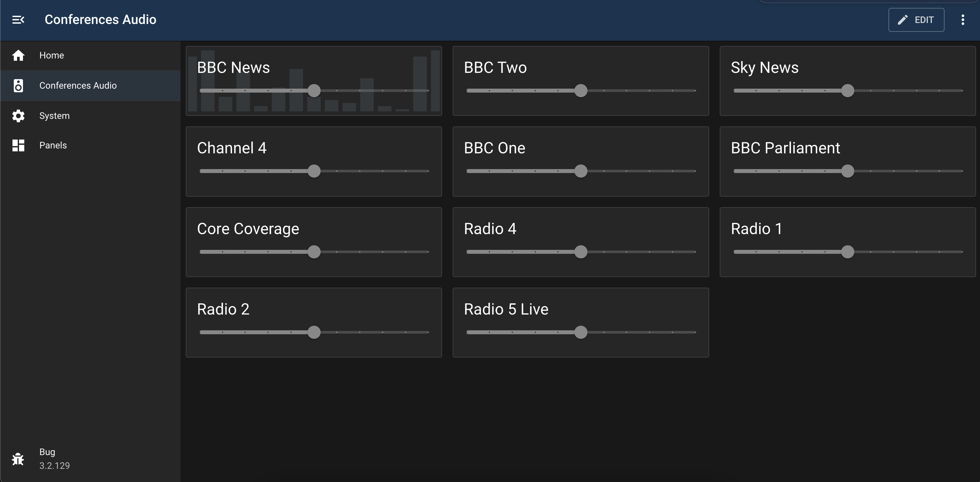Adjust the Channel 4 fader
Viewport: 980px width, 482px height.
coord(314,171)
